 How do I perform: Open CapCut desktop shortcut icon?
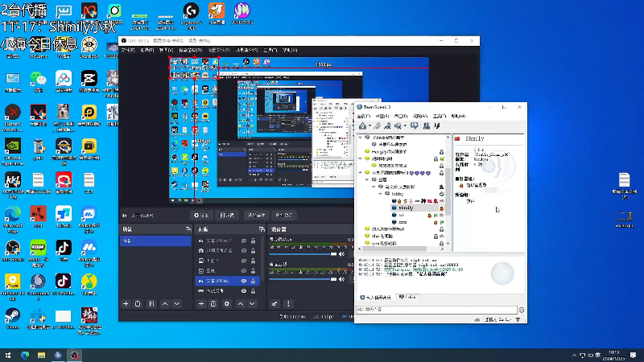pyautogui.click(x=89, y=81)
